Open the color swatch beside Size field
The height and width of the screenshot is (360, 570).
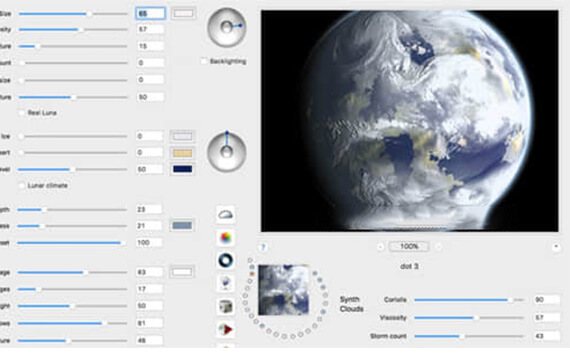pyautogui.click(x=183, y=13)
